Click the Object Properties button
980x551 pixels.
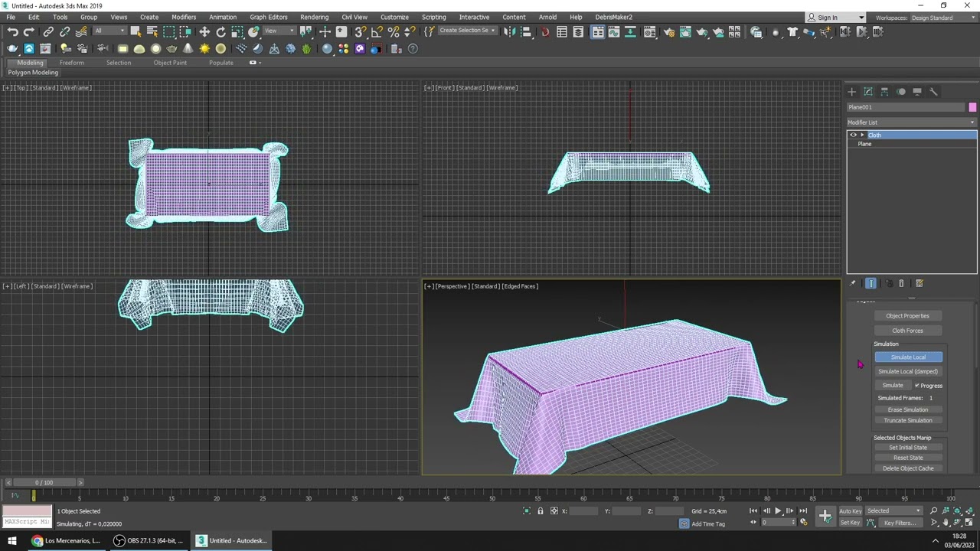(x=907, y=316)
